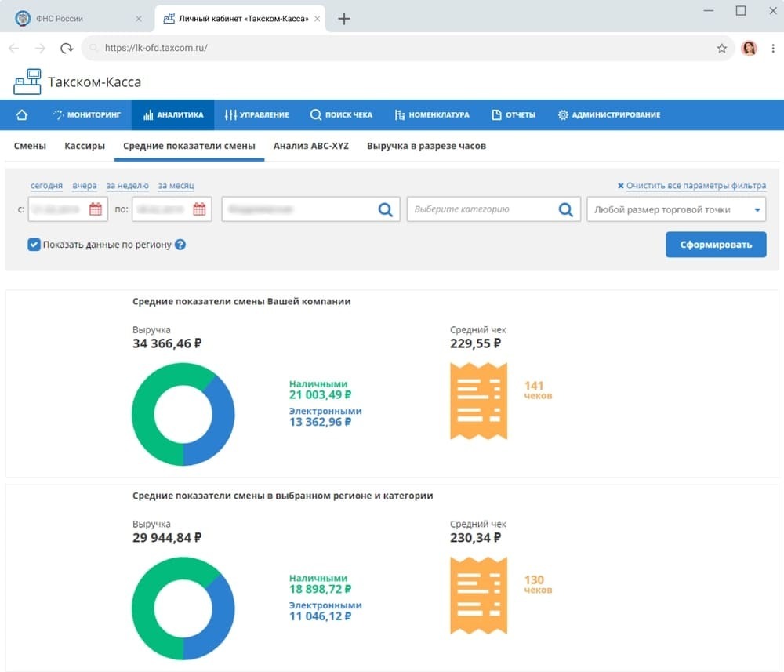Switch to Выручка в разрезе часов tab

pyautogui.click(x=426, y=146)
